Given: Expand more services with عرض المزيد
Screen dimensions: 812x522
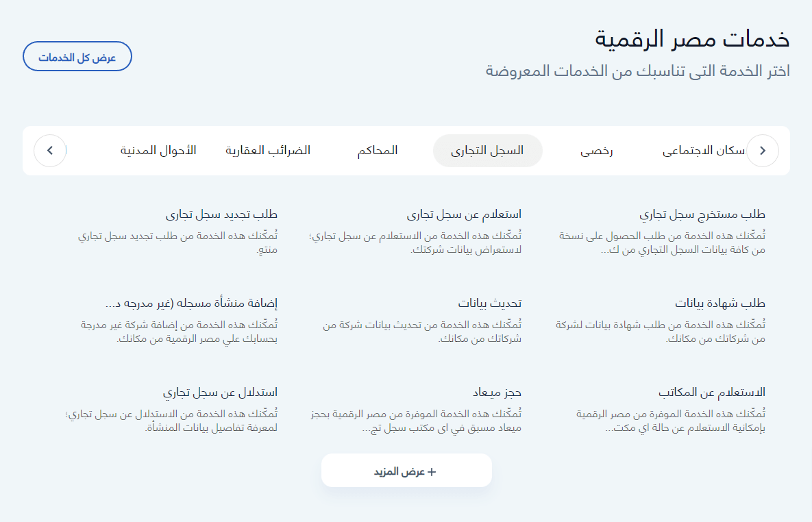Looking at the screenshot, I should pos(406,471).
